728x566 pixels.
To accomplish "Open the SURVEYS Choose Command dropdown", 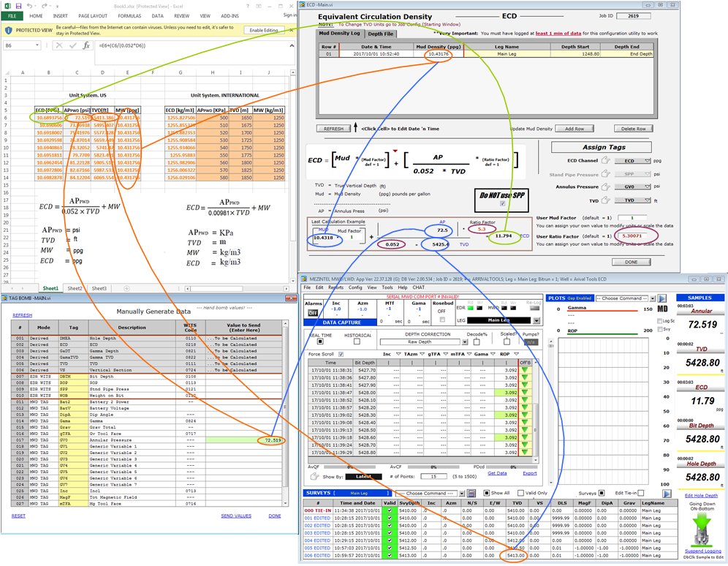I will (x=461, y=493).
